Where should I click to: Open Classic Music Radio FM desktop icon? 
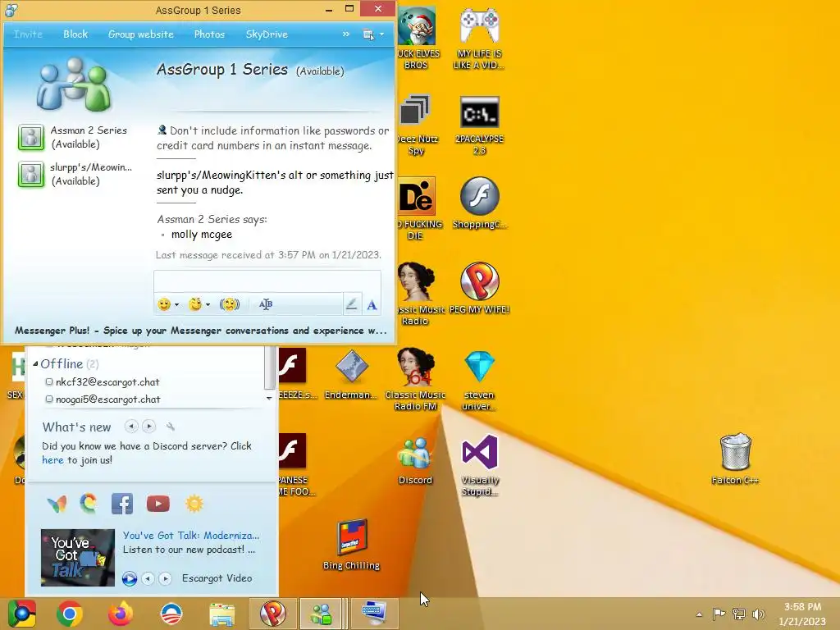[416, 379]
